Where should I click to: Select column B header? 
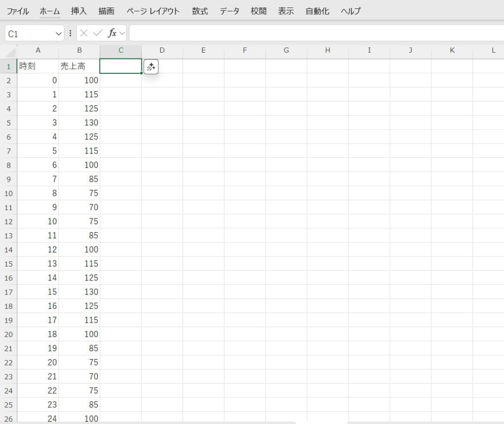coord(79,51)
